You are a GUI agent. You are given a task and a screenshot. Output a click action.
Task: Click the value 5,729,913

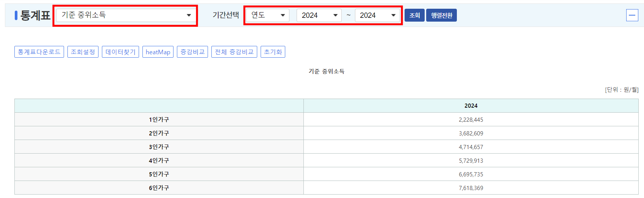point(471,160)
